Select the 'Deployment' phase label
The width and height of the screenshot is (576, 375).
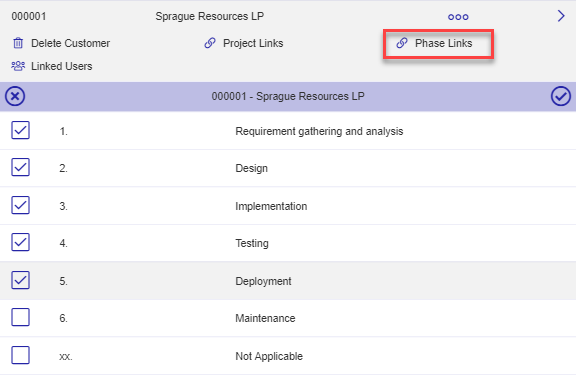pyautogui.click(x=263, y=281)
